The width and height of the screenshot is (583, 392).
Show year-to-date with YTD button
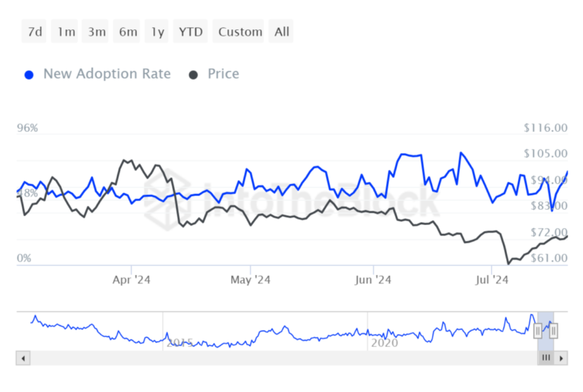(191, 32)
